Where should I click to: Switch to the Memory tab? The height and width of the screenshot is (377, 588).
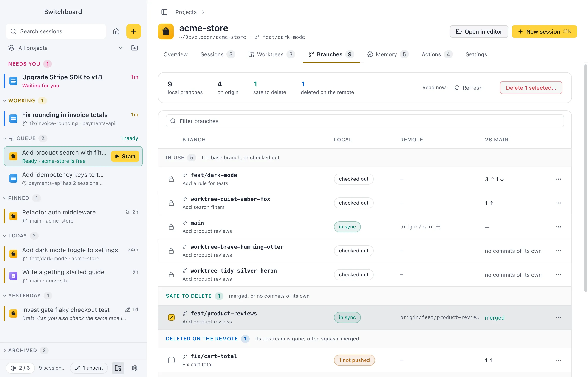[387, 54]
